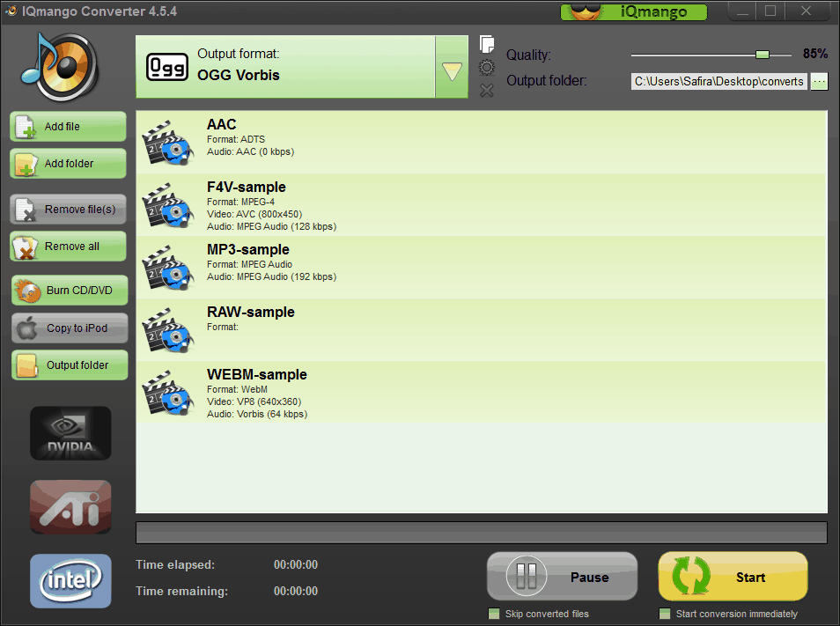Click Remove file(s) button
840x626 pixels.
[x=68, y=209]
